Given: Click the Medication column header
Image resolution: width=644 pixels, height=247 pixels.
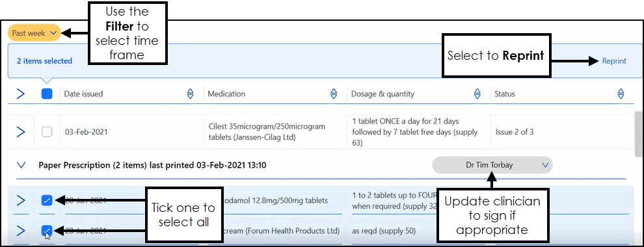Looking at the screenshot, I should (x=226, y=94).
